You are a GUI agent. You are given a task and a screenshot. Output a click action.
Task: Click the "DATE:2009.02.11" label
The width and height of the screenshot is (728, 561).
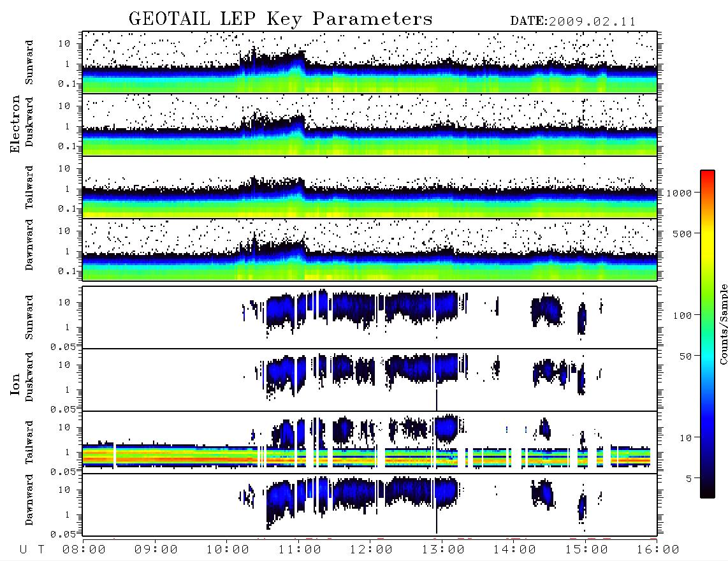pos(573,22)
